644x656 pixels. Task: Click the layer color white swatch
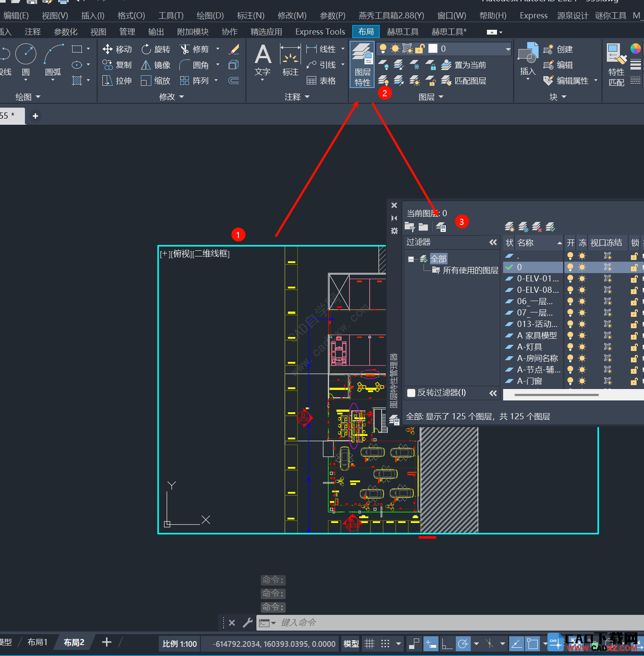[x=433, y=49]
